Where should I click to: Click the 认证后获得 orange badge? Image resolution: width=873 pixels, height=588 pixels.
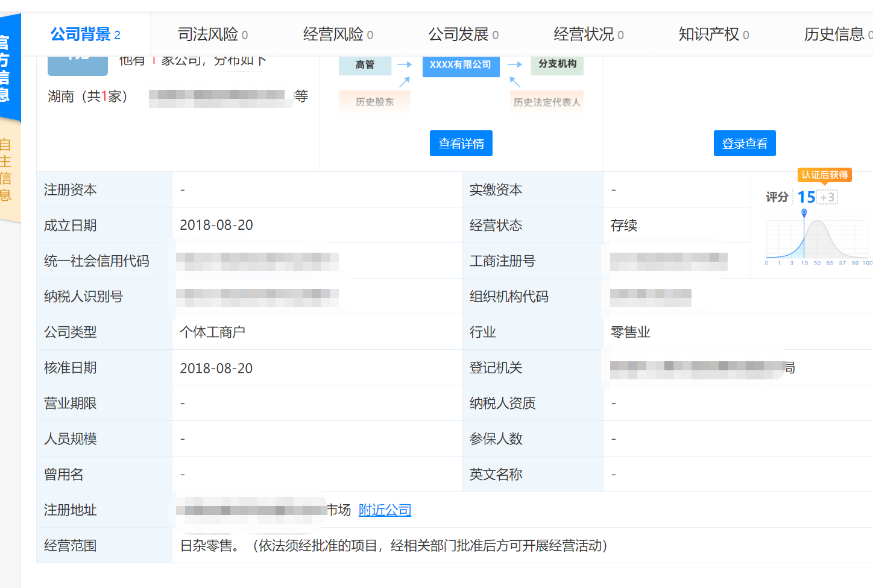[825, 175]
